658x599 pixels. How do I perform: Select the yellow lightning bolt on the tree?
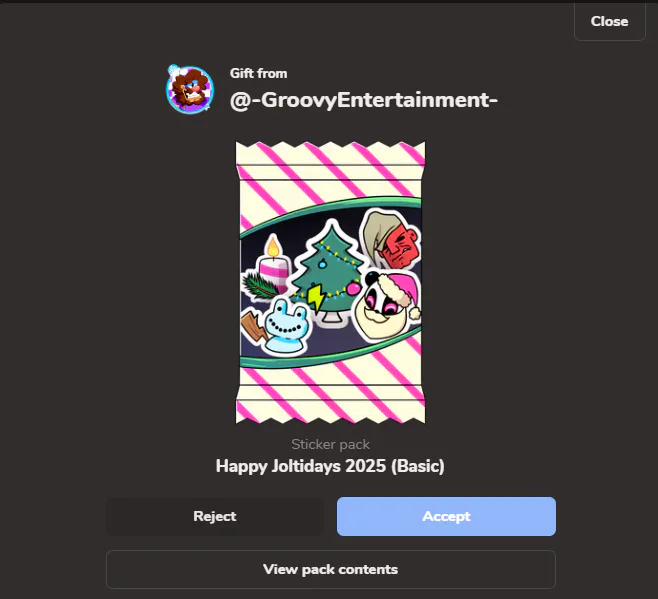(x=315, y=297)
